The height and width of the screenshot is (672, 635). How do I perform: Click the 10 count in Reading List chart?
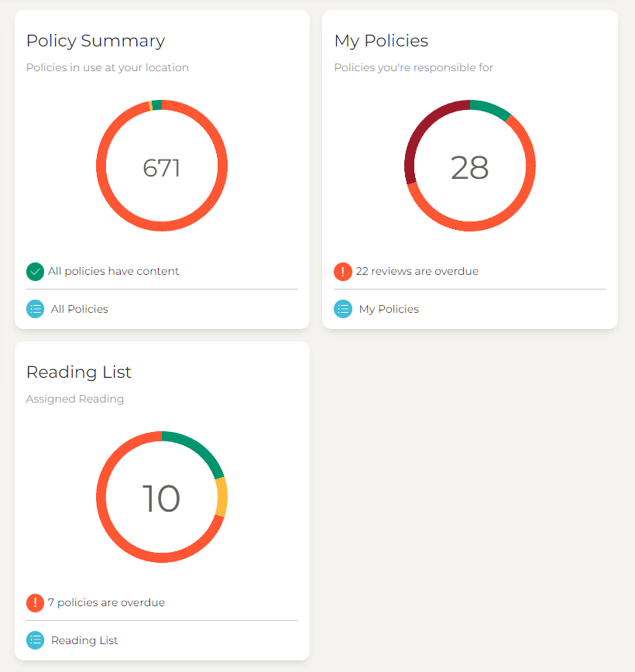coord(162,499)
